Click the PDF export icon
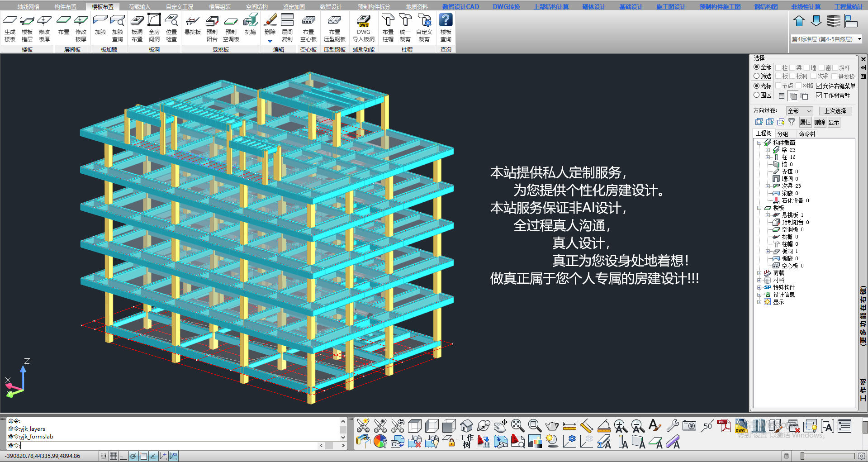This screenshot has height=462, width=868. tap(724, 426)
